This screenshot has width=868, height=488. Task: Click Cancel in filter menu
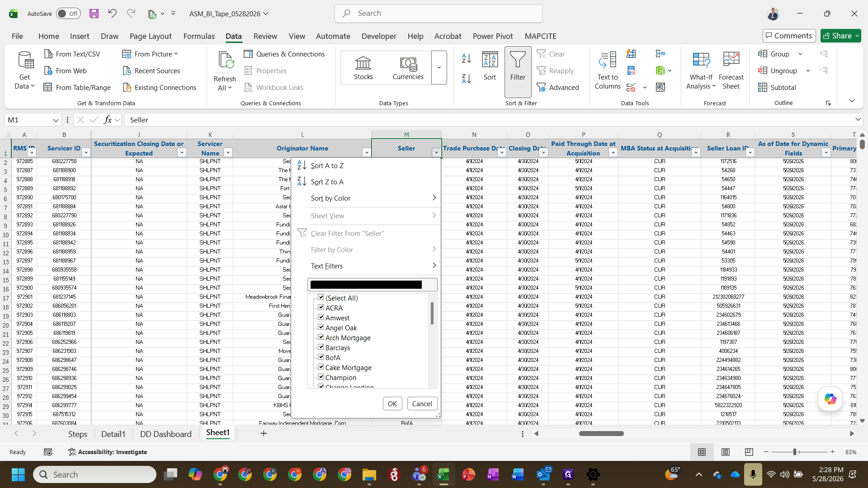[422, 404]
